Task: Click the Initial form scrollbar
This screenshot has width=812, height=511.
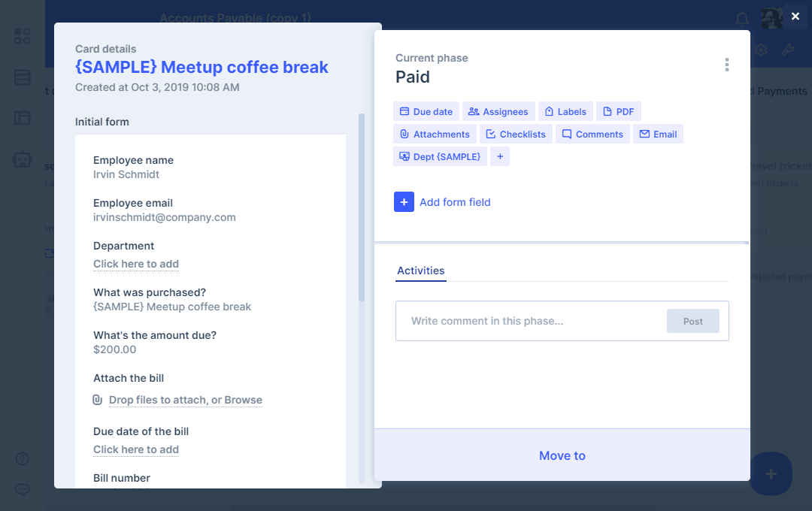Action: click(x=362, y=210)
